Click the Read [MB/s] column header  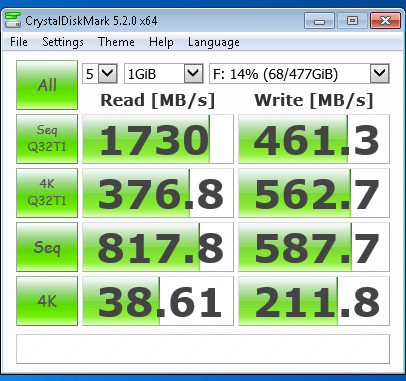pos(158,100)
